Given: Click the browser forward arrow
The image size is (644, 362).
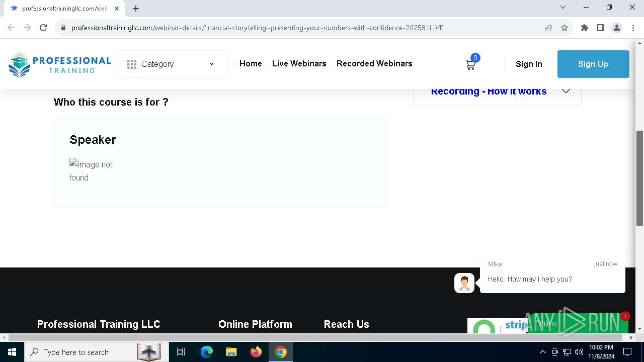Looking at the screenshot, I should pyautogui.click(x=27, y=28).
